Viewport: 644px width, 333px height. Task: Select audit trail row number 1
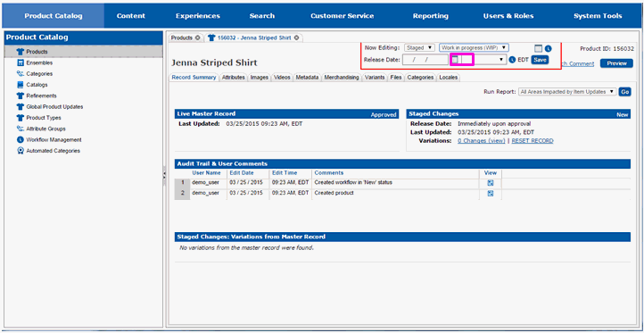(x=183, y=182)
